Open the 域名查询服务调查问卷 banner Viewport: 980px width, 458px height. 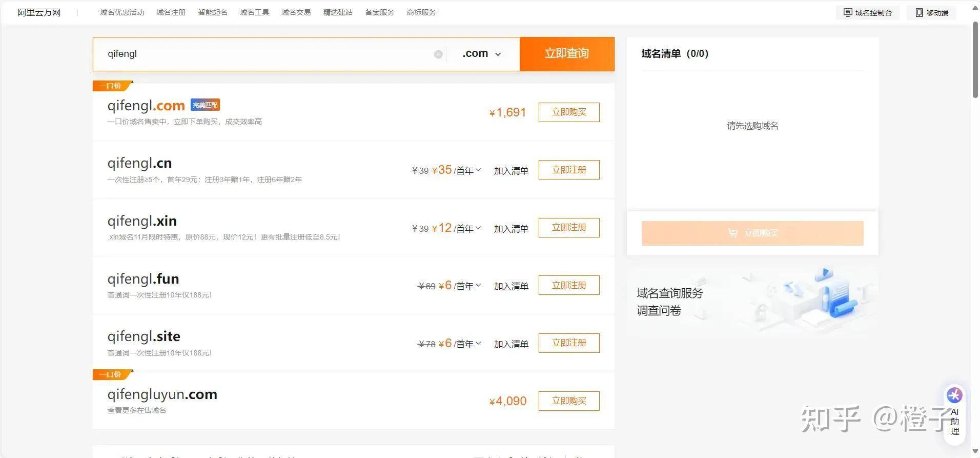[x=752, y=302]
